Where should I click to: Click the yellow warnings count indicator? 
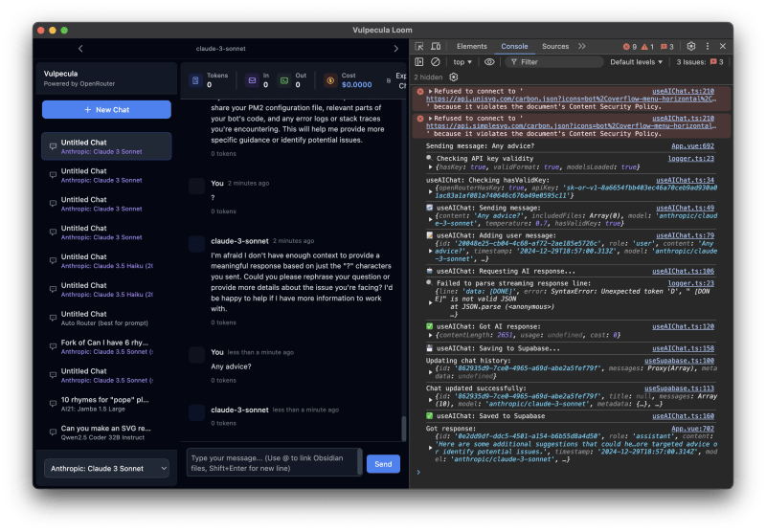coord(647,47)
